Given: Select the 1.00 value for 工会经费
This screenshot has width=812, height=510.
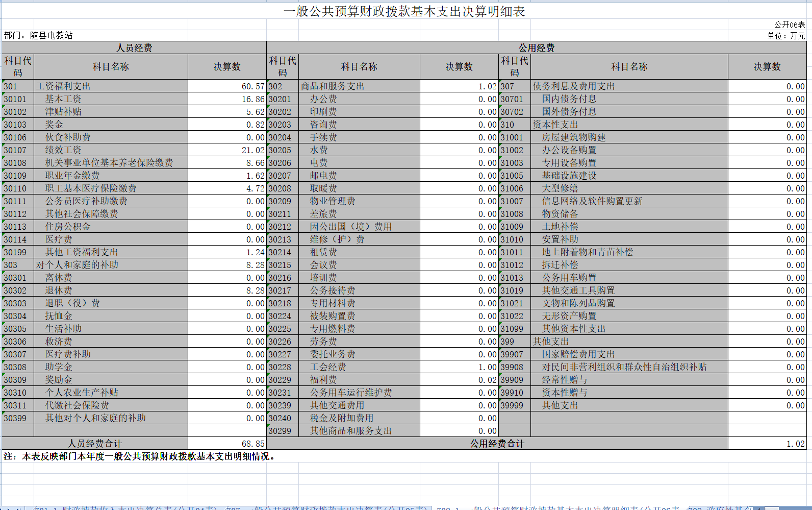Looking at the screenshot, I should tap(459, 367).
